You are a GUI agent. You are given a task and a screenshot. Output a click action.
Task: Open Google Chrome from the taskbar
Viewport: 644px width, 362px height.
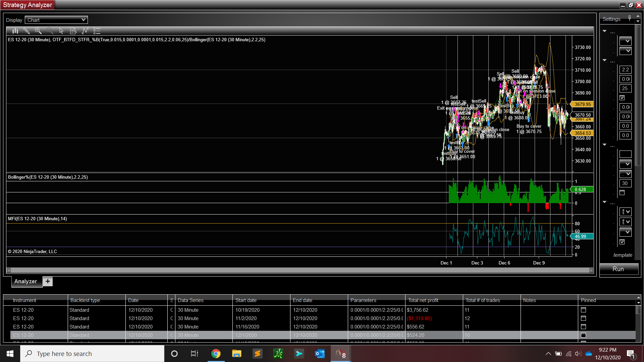[x=216, y=354]
